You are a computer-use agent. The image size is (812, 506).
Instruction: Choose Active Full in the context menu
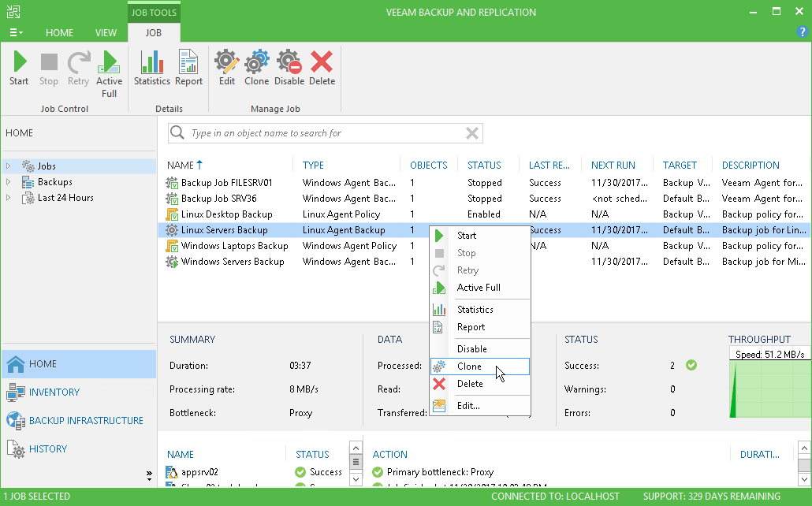[x=480, y=288]
